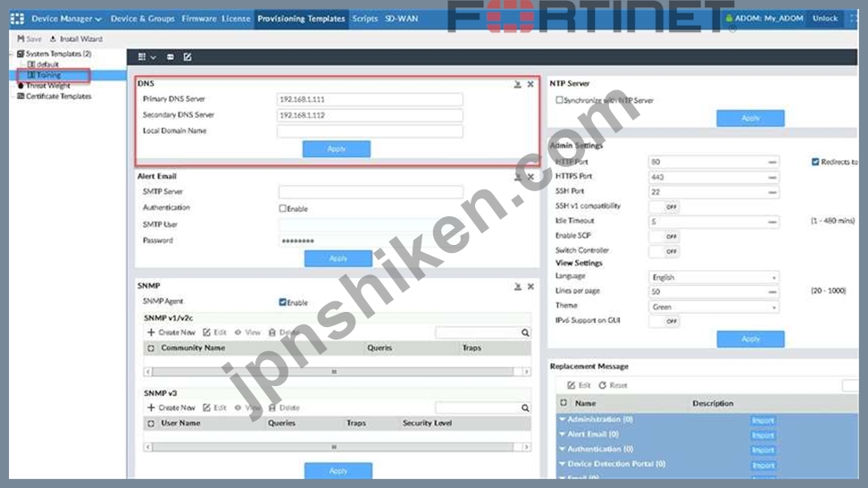This screenshot has width=868, height=488.
Task: Select the Training system template
Action: tap(44, 75)
